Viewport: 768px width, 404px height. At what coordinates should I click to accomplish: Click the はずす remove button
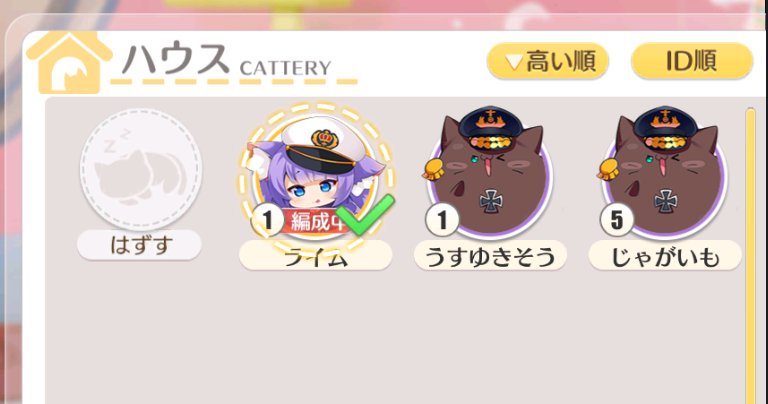(x=140, y=245)
